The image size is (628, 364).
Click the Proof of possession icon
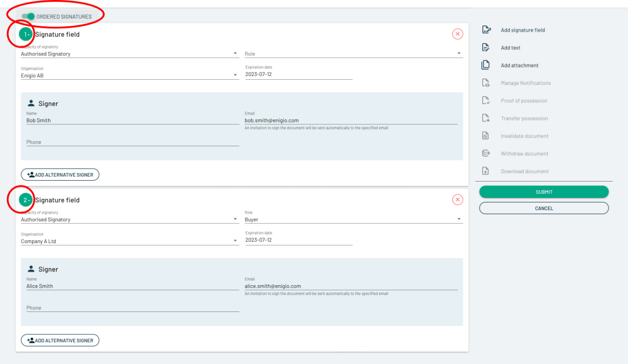486,101
